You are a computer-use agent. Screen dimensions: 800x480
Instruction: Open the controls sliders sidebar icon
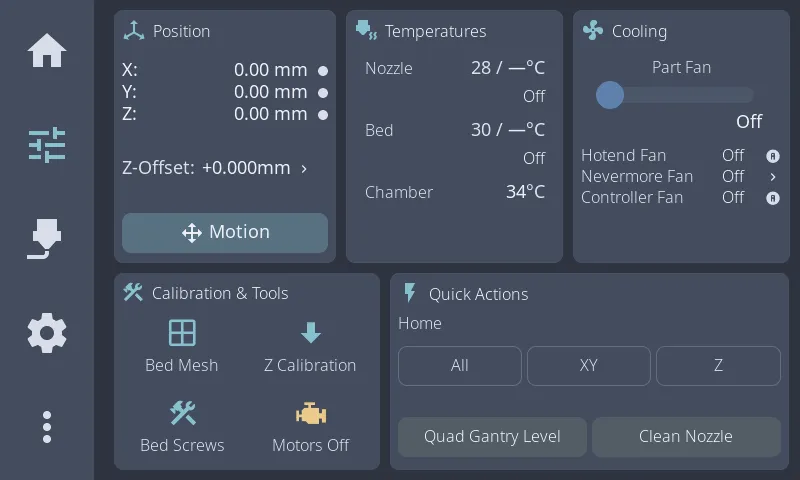coord(46,145)
